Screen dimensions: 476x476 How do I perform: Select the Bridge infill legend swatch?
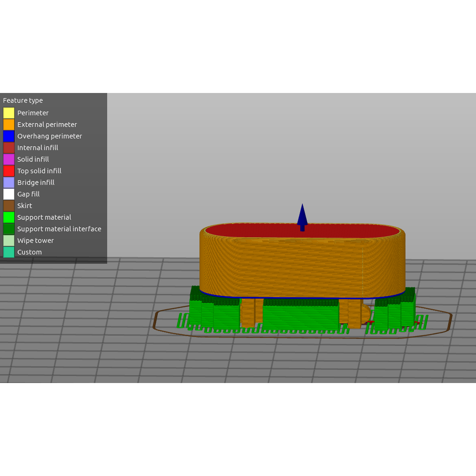click(x=9, y=183)
